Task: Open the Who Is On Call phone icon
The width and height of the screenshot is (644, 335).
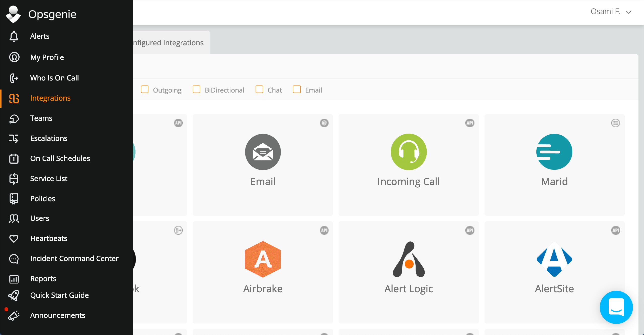Action: point(14,78)
